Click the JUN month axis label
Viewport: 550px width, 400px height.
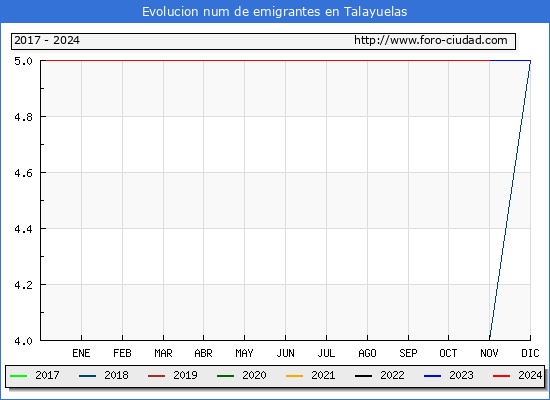pos(286,353)
